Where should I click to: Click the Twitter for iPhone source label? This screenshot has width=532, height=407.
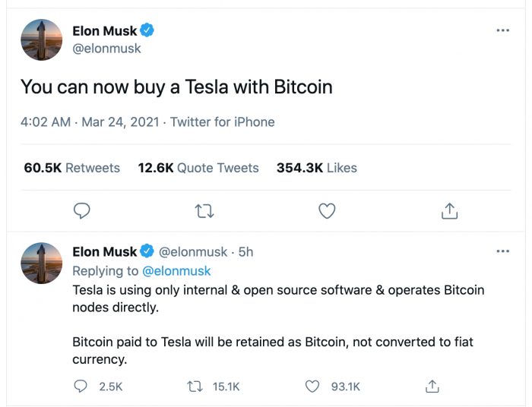pyautogui.click(x=222, y=122)
